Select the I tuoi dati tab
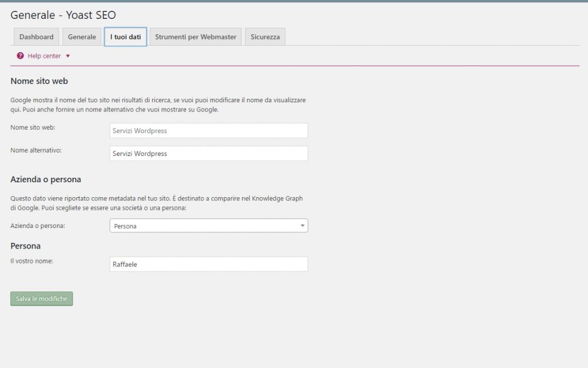The image size is (588, 368). coord(125,37)
